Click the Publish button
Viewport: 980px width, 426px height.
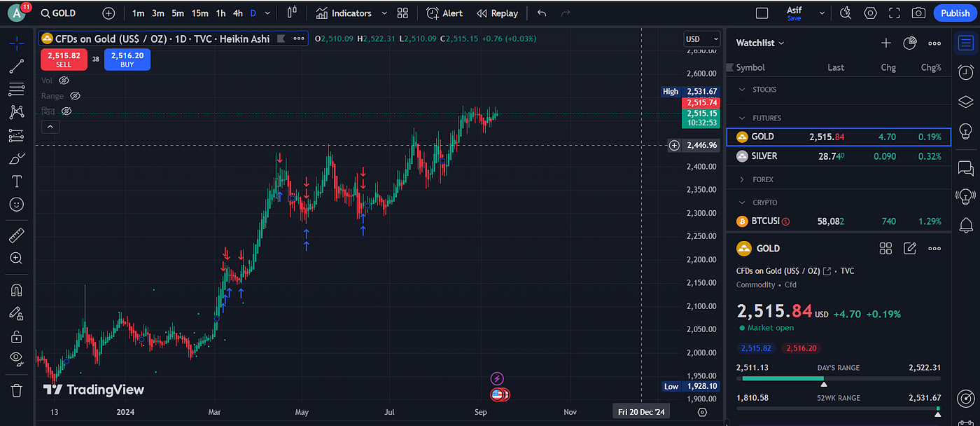click(955, 13)
